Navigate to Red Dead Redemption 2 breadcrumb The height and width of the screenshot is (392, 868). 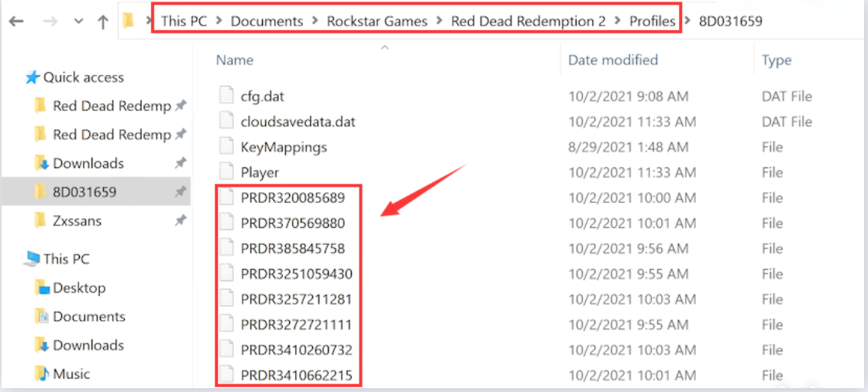point(528,22)
